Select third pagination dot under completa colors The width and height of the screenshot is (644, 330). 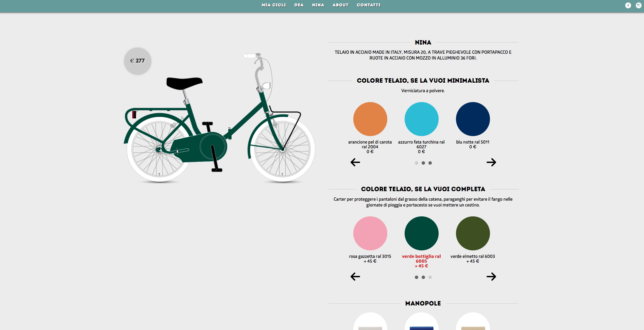click(x=430, y=277)
